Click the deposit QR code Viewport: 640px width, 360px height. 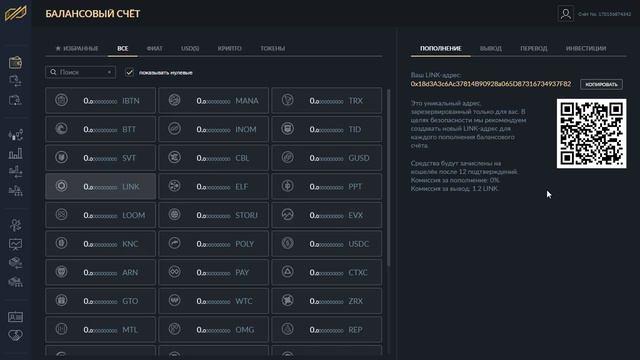coord(591,133)
